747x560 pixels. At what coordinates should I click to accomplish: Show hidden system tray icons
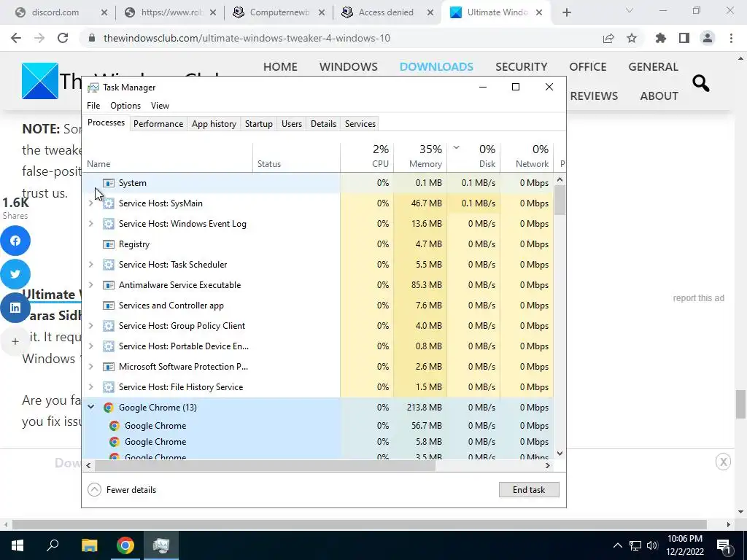pyautogui.click(x=617, y=545)
